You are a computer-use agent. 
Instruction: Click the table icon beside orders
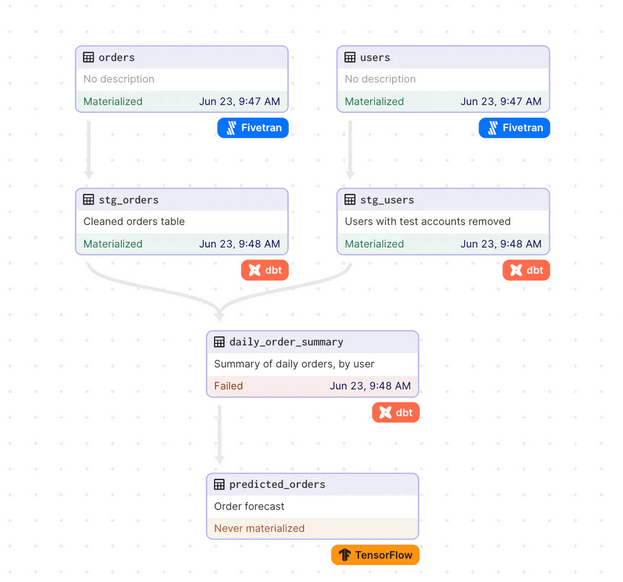click(88, 58)
